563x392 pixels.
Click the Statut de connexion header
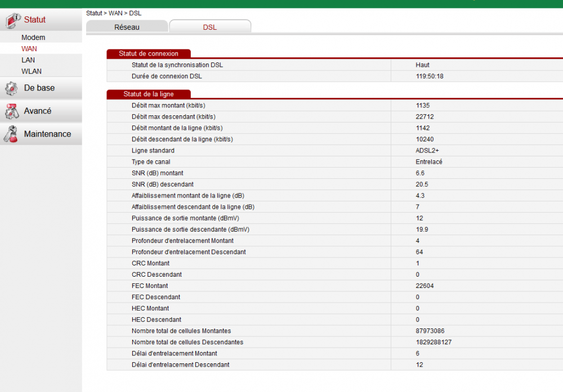[148, 54]
